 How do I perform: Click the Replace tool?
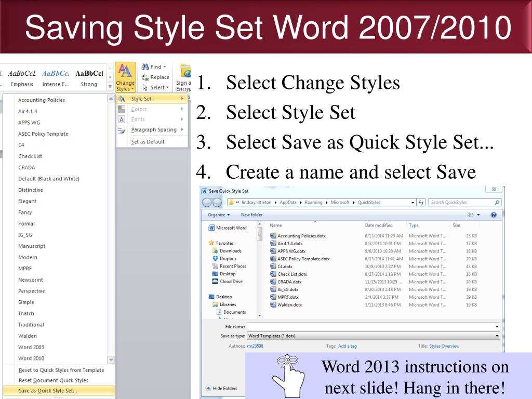(x=155, y=77)
